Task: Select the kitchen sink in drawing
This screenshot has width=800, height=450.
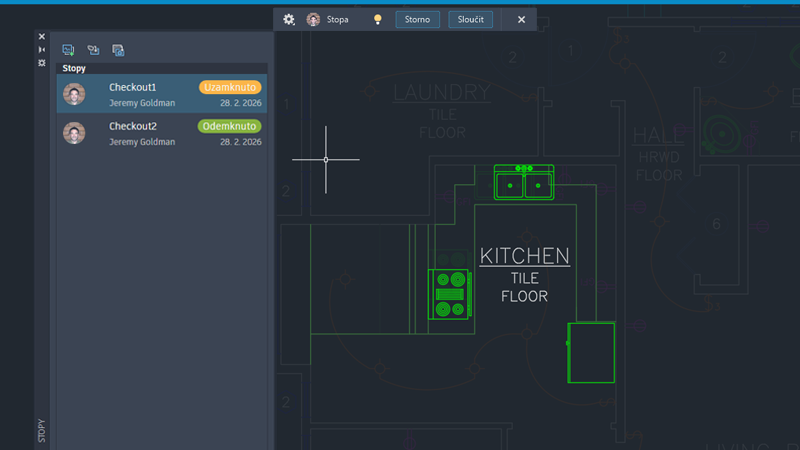Action: tap(524, 184)
